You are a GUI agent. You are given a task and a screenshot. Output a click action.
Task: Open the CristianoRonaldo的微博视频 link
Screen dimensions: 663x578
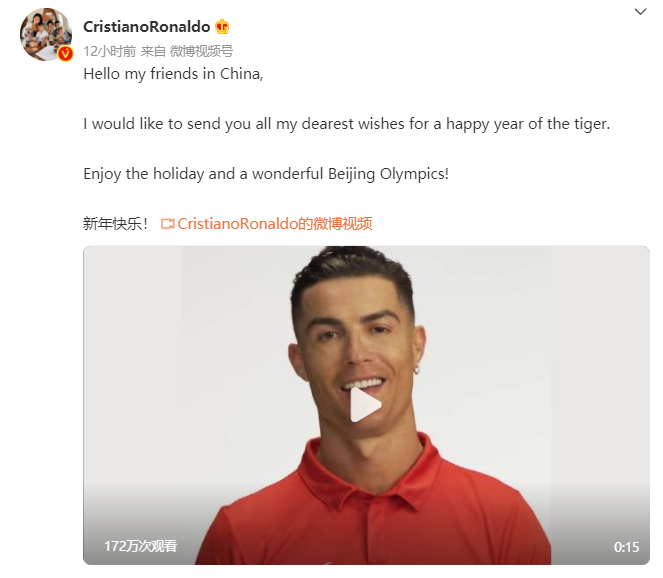pos(274,224)
